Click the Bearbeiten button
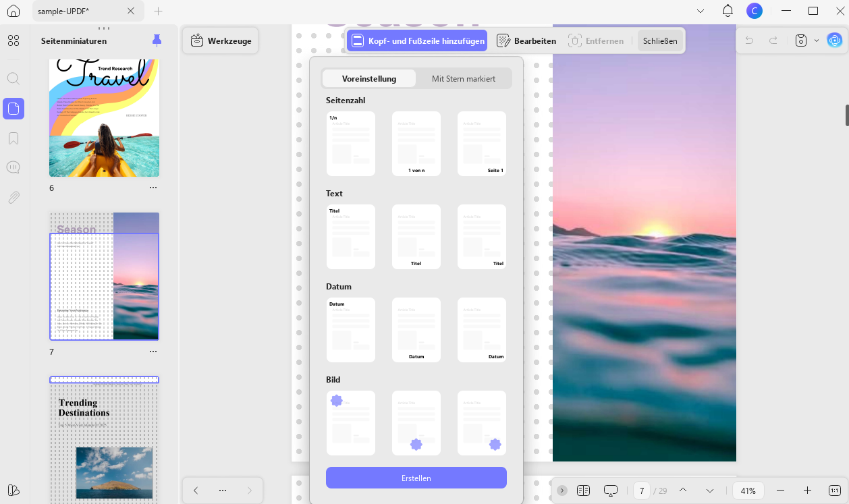Viewport: 849px width, 504px height. 526,40
